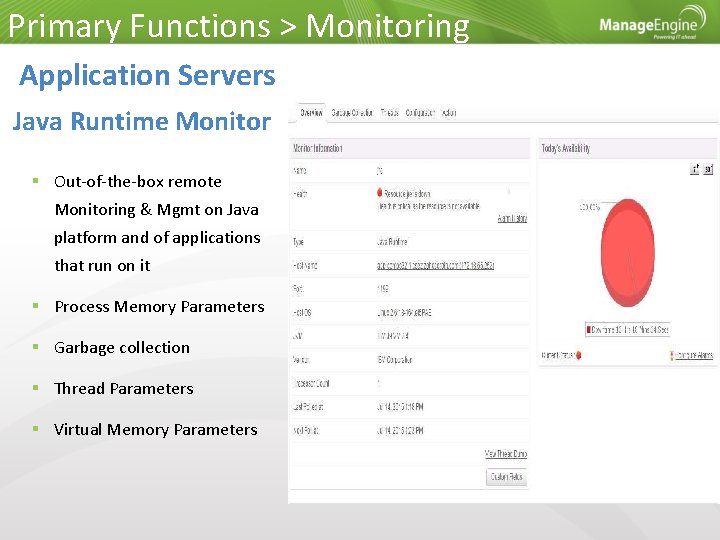
Task: Click the 'Thread Parameters' bullet
Action: click(x=124, y=388)
